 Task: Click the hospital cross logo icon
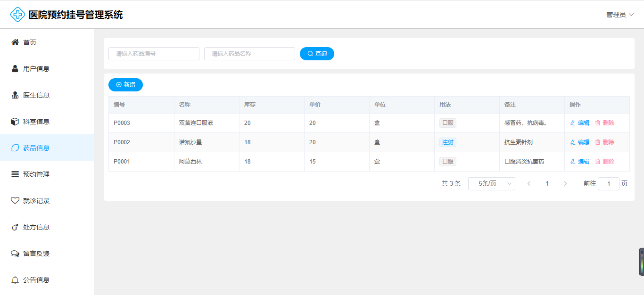pyautogui.click(x=17, y=15)
